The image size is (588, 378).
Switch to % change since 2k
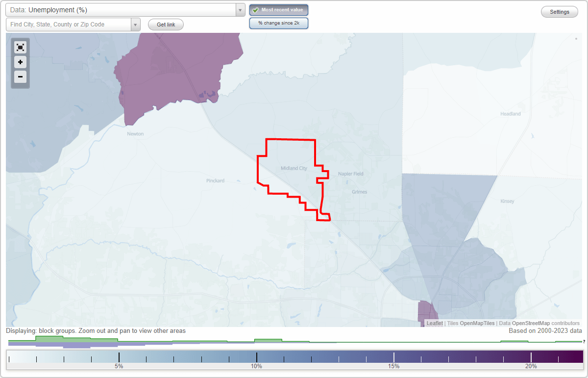(x=279, y=23)
